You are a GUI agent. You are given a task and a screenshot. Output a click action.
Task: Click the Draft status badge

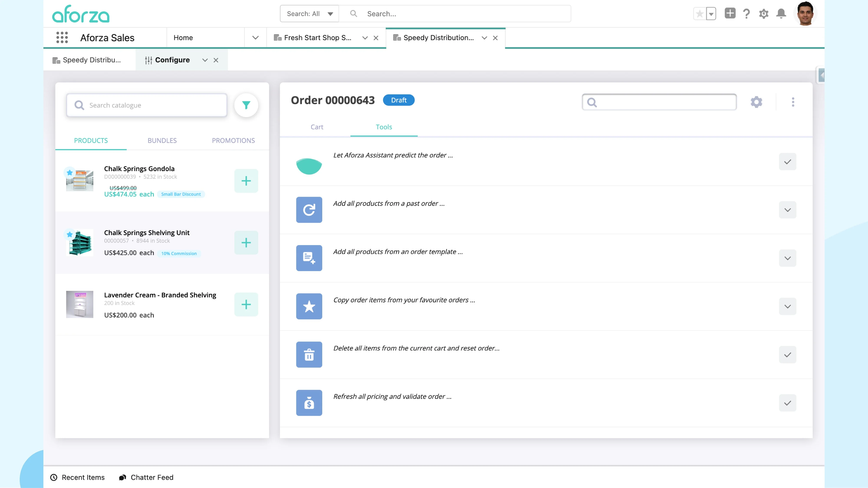pos(399,100)
